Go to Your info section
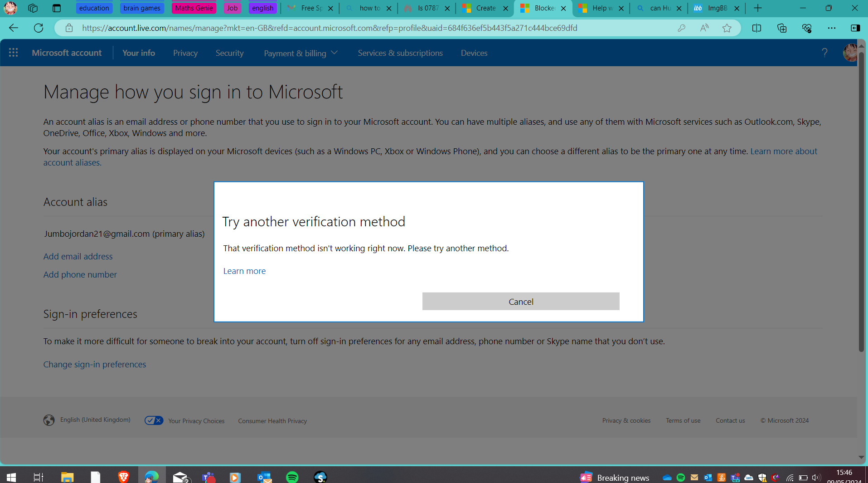868x483 pixels. [139, 53]
